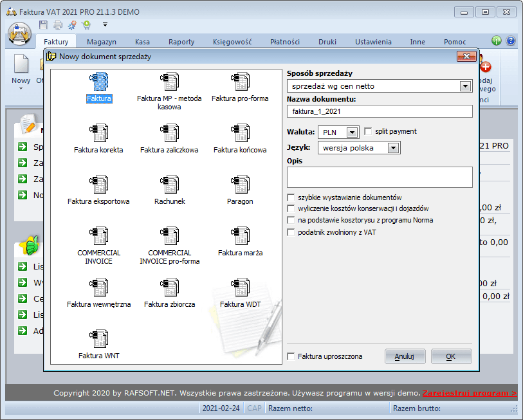Select the COMMERCIAL INVOICE document icon

pyautogui.click(x=98, y=235)
